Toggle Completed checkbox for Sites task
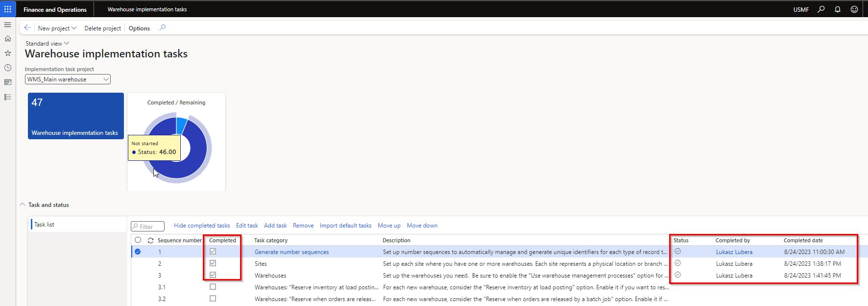 point(213,263)
